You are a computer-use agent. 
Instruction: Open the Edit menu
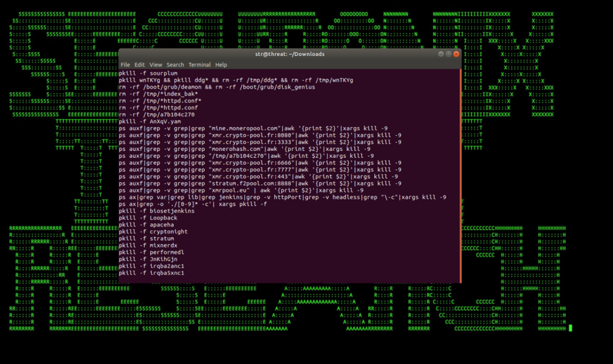(x=139, y=65)
